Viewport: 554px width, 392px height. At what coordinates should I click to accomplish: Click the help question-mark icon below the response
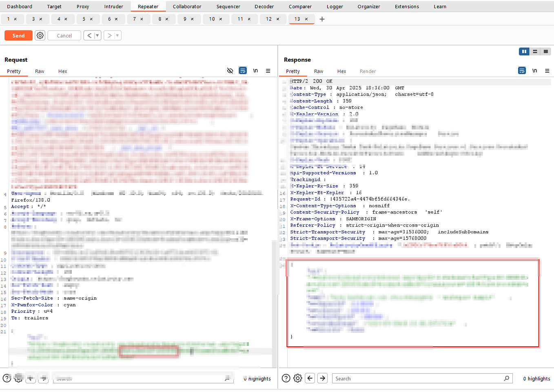click(x=286, y=378)
